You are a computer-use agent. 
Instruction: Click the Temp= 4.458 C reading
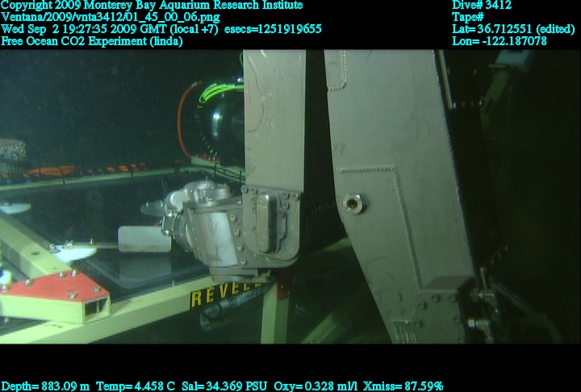click(136, 386)
